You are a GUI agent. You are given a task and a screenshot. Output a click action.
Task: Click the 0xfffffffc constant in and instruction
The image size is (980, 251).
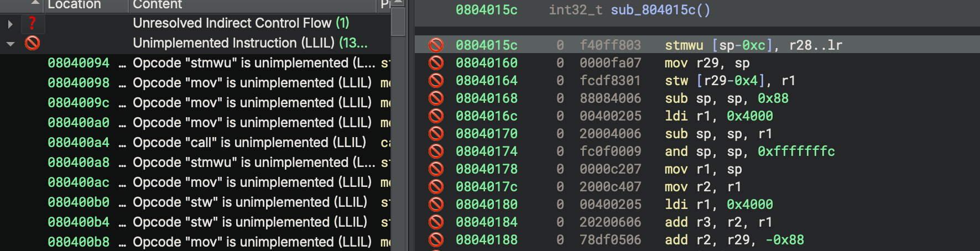click(796, 151)
